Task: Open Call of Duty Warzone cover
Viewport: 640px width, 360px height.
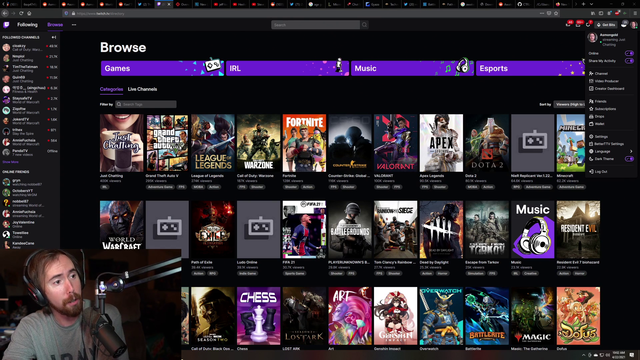Action: [x=259, y=143]
